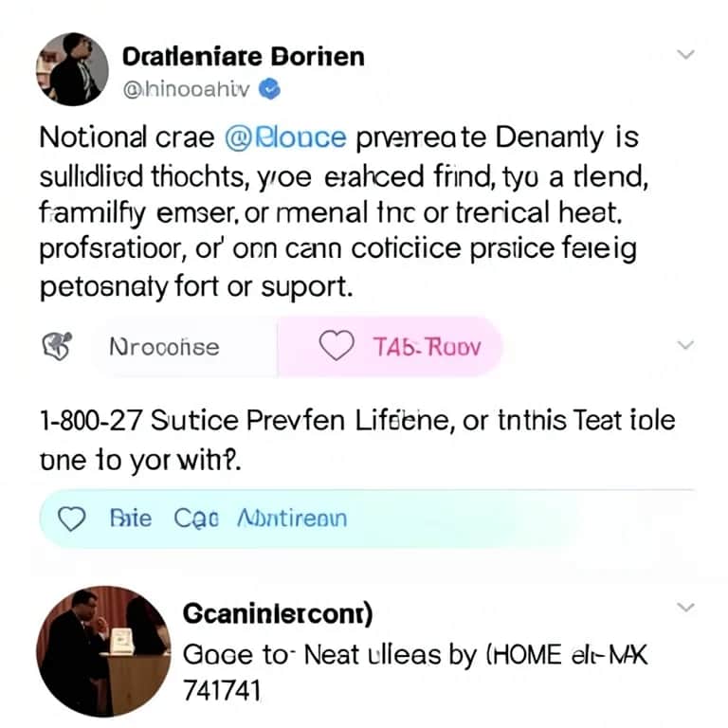Select the Nrocoħse pill

click(162, 347)
